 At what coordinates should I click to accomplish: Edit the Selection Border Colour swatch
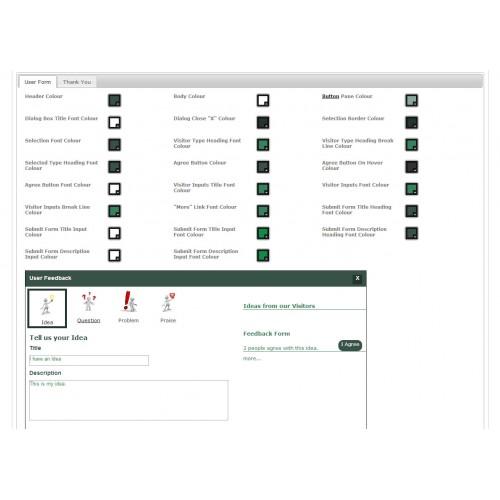[412, 123]
